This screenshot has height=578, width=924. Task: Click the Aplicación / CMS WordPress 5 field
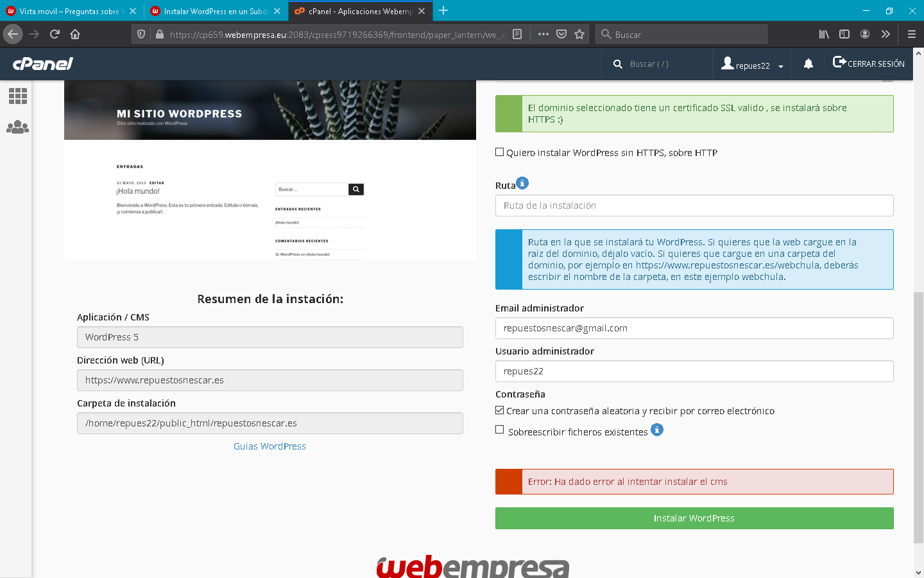click(x=270, y=337)
